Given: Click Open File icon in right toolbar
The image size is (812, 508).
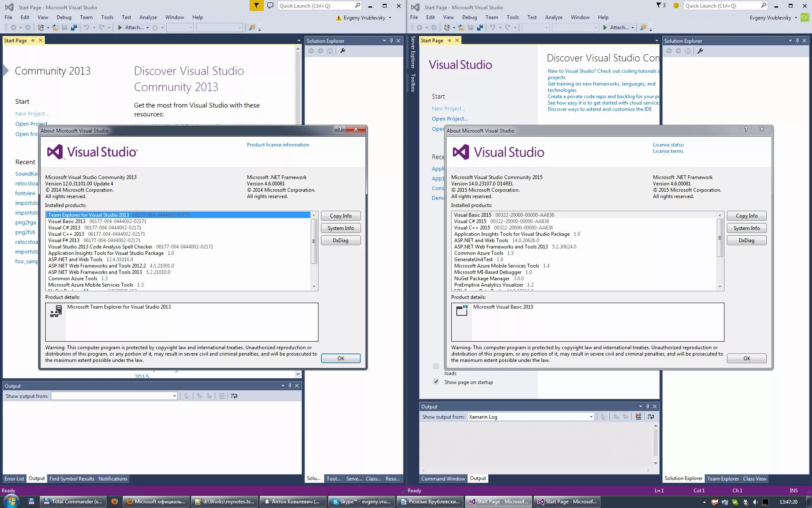Looking at the screenshot, I should click(461, 28).
